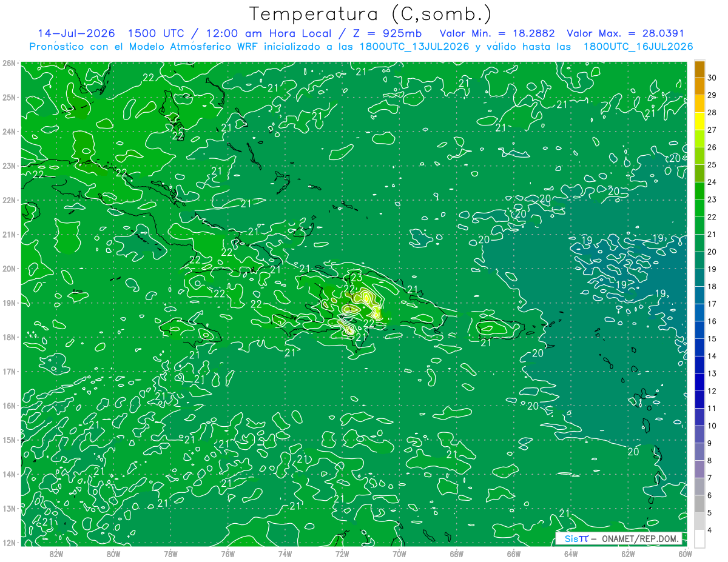The height and width of the screenshot is (562, 728).
Task: Click the longitude axis label '60W'
Action: [x=685, y=554]
